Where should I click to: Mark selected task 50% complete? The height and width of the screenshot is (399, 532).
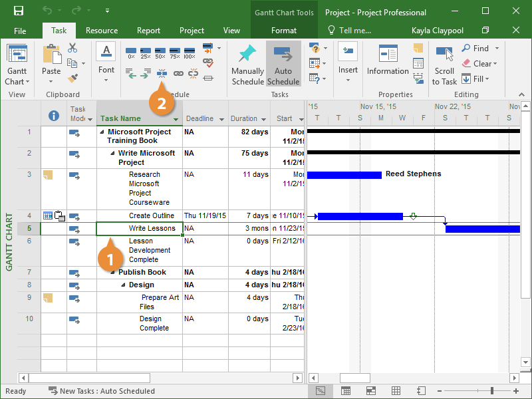coord(160,52)
